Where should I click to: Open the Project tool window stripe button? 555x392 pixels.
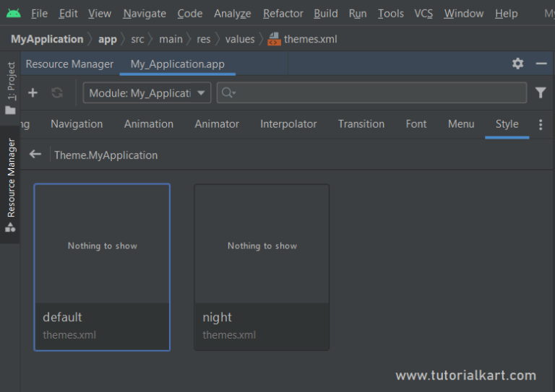point(11,88)
